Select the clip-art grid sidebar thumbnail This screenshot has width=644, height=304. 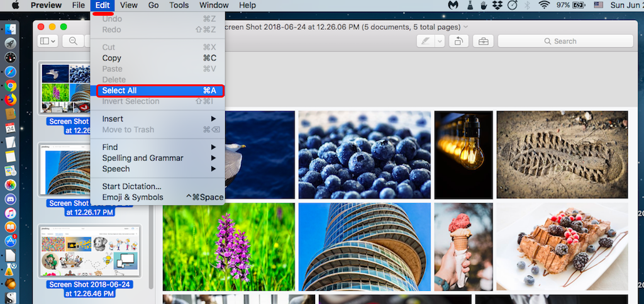[90, 251]
